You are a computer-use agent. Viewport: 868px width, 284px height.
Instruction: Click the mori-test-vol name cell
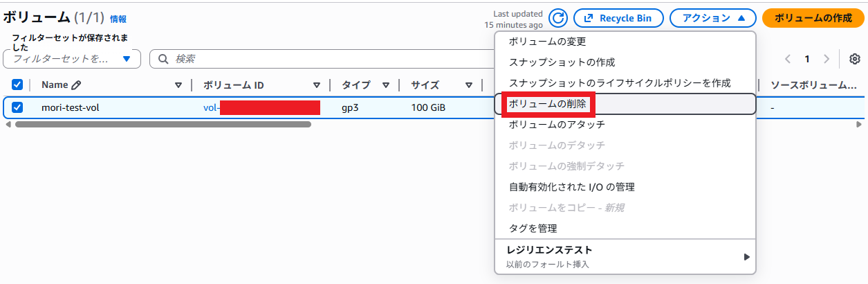click(71, 107)
